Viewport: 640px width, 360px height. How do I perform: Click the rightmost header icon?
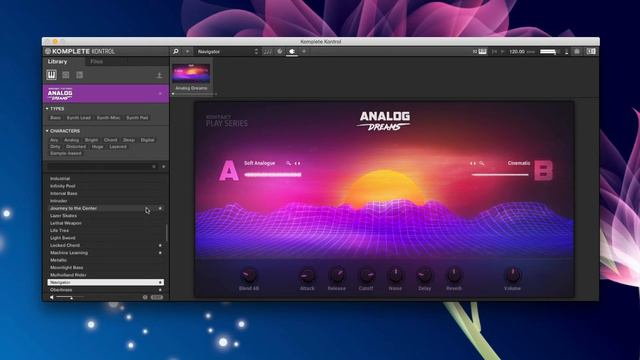[x=591, y=51]
